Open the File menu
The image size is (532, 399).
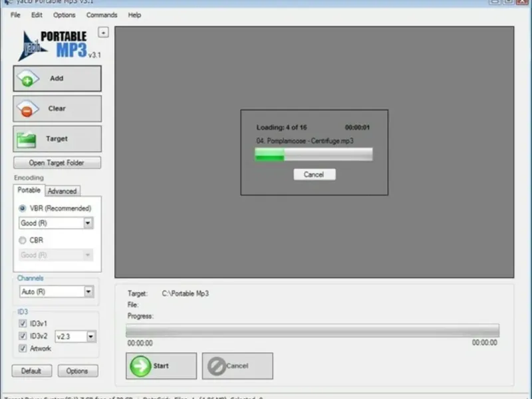(x=15, y=15)
